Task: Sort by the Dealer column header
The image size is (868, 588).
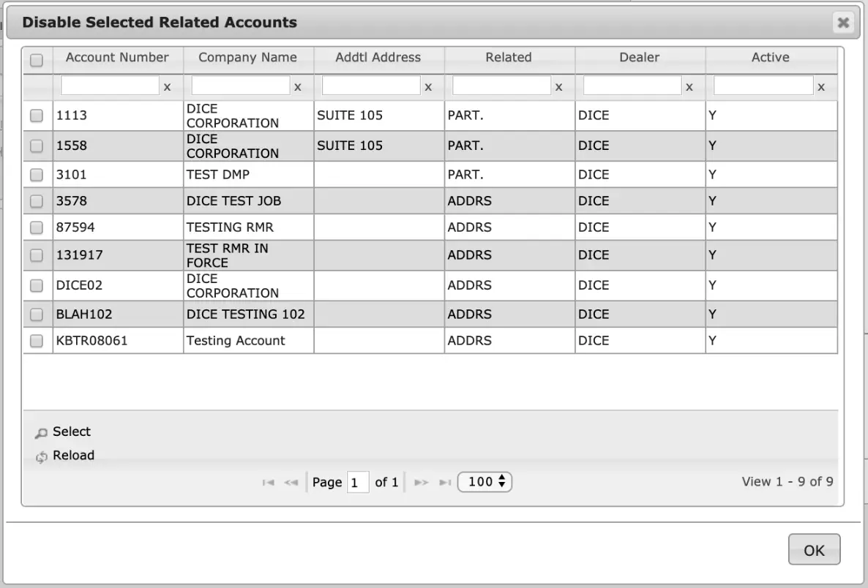Action: [x=640, y=58]
